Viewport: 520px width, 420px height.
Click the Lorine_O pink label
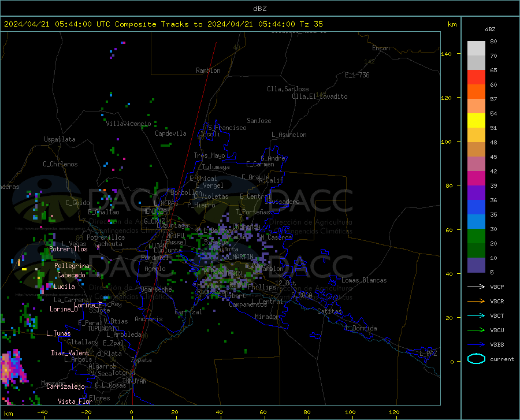point(64,309)
